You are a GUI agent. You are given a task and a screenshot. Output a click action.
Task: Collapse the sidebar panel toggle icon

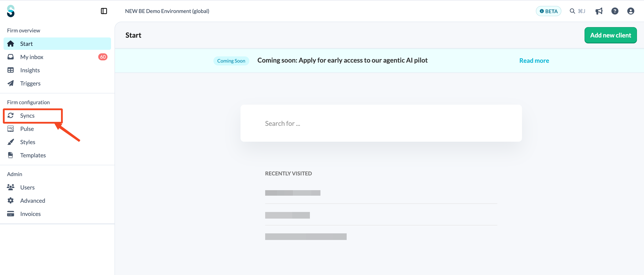(x=104, y=11)
